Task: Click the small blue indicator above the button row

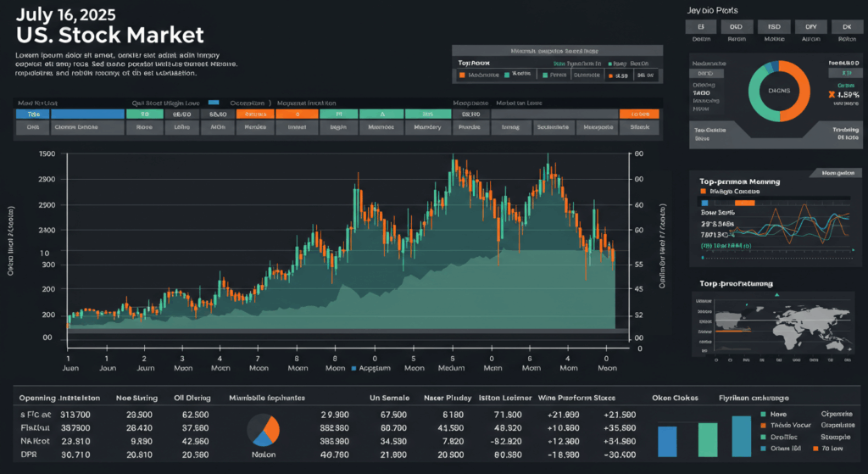Action: pos(213,102)
